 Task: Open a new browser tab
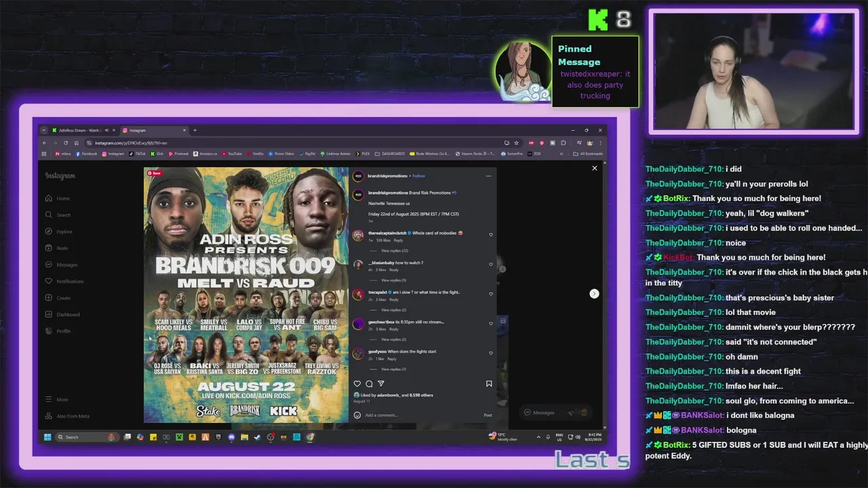click(195, 130)
